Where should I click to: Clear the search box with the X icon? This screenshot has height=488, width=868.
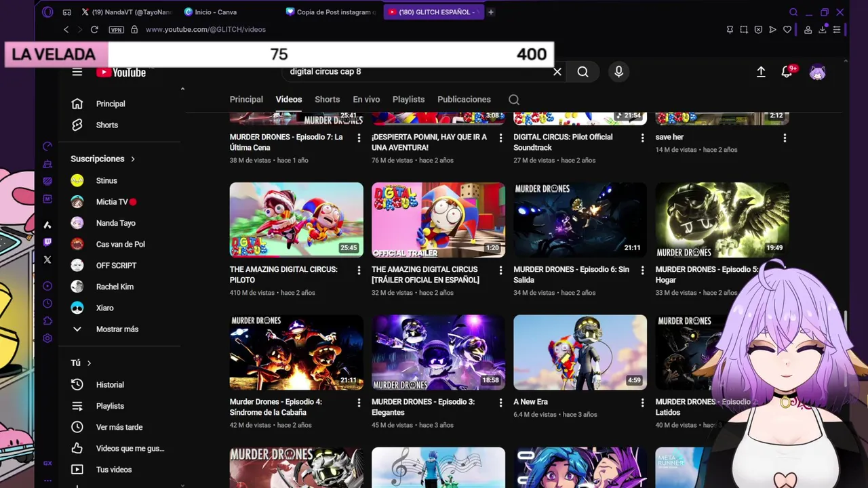pyautogui.click(x=557, y=72)
